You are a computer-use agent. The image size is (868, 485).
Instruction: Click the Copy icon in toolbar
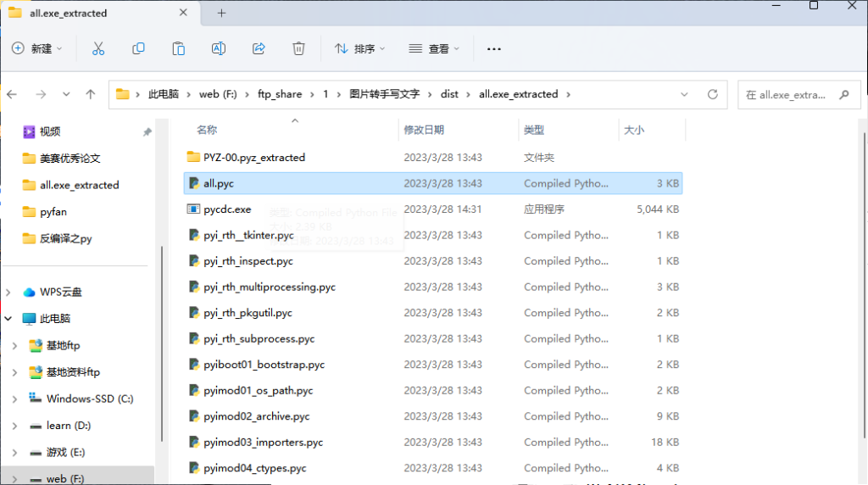point(138,49)
